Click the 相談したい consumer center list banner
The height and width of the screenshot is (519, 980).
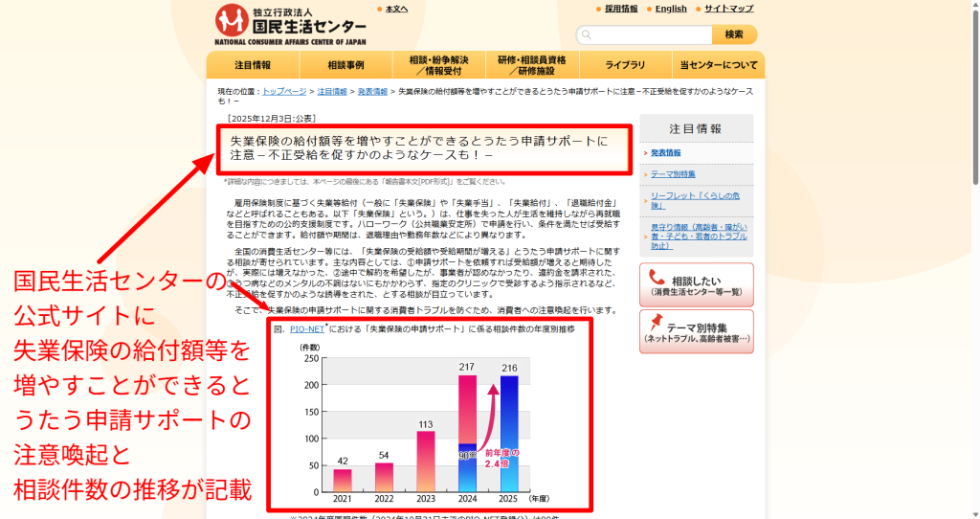pos(697,285)
